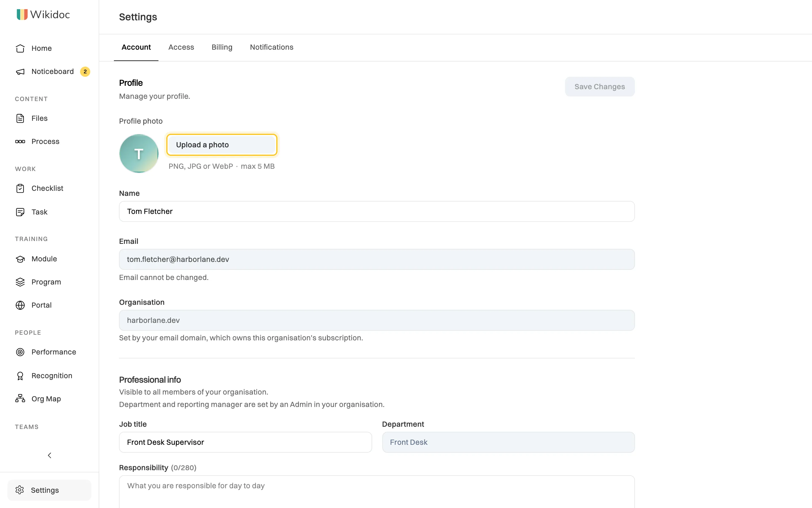Click the Noticeboard megaphone icon
Screen dimensions: 812x508
click(20, 72)
